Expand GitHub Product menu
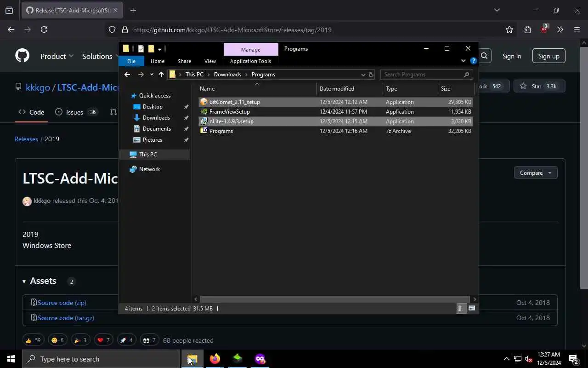The height and width of the screenshot is (368, 588). 57,56
